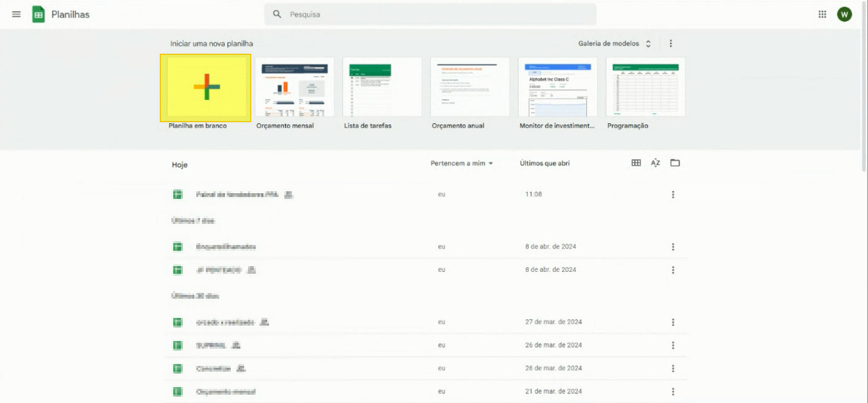The width and height of the screenshot is (868, 403).
Task: Open the Orçamento anual template
Action: 470,87
